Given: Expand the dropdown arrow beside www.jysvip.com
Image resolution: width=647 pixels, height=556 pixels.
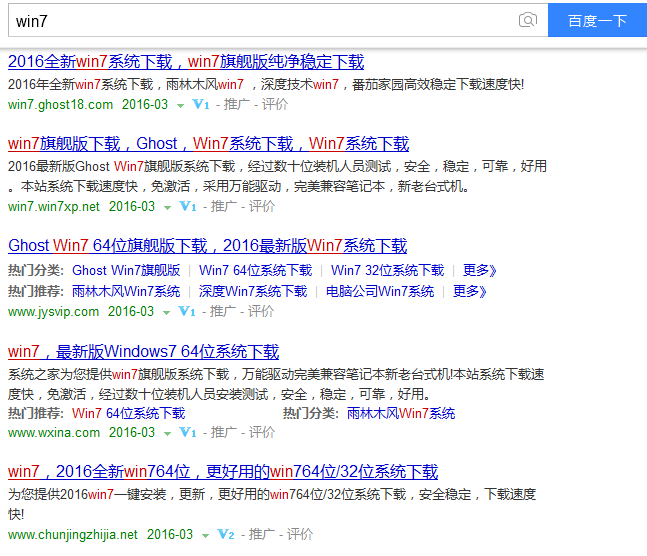Looking at the screenshot, I should point(166,313).
